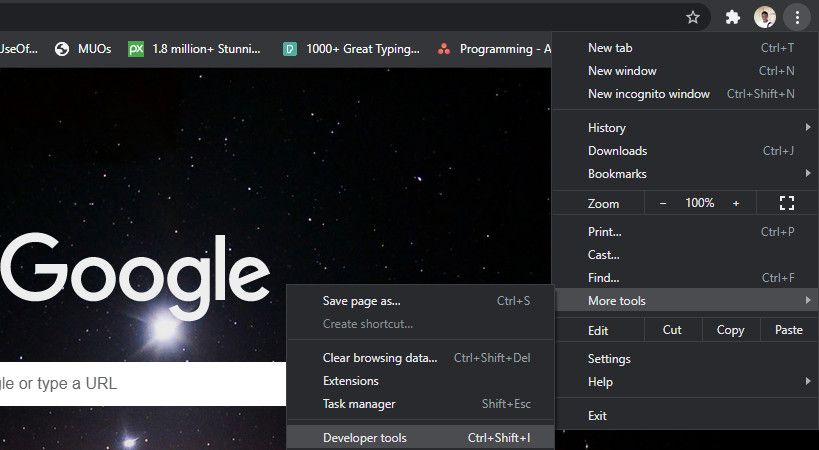Click the bookmark star icon
The height and width of the screenshot is (450, 819).
pos(693,17)
